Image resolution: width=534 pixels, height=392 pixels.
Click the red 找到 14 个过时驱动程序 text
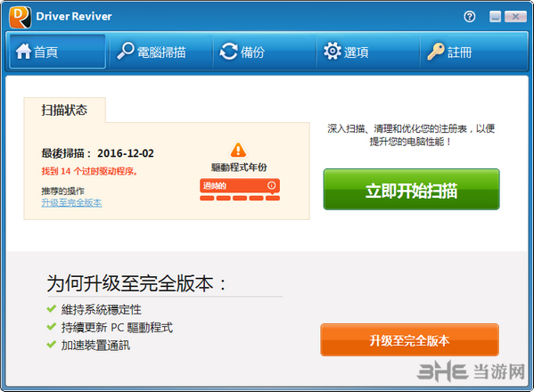point(89,171)
